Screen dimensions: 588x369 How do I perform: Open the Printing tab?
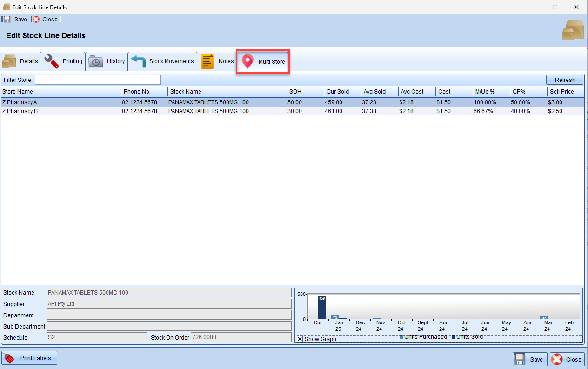(x=64, y=61)
